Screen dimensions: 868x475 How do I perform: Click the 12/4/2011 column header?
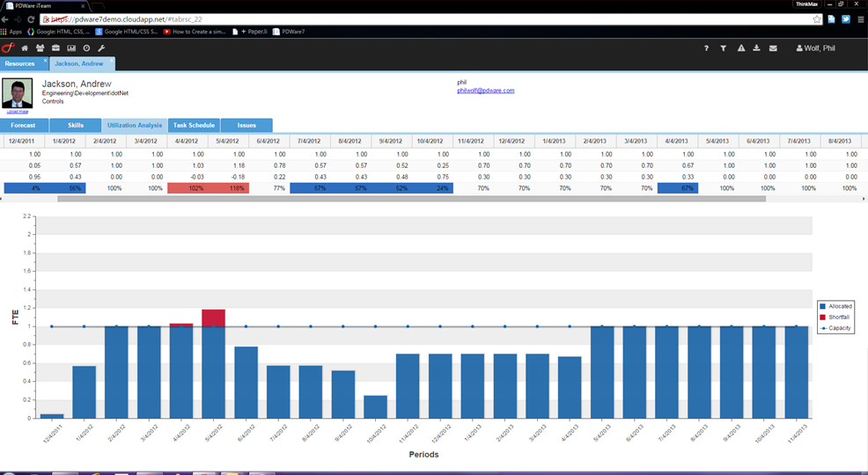coord(24,141)
